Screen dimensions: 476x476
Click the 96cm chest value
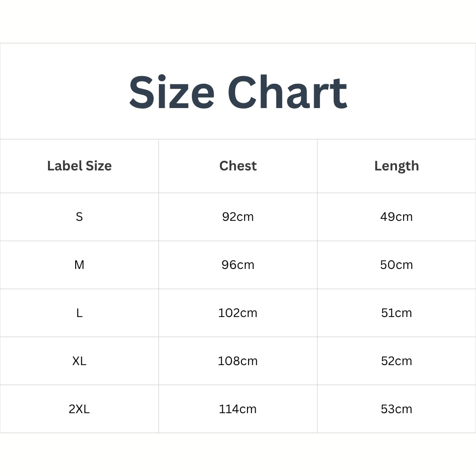(238, 265)
